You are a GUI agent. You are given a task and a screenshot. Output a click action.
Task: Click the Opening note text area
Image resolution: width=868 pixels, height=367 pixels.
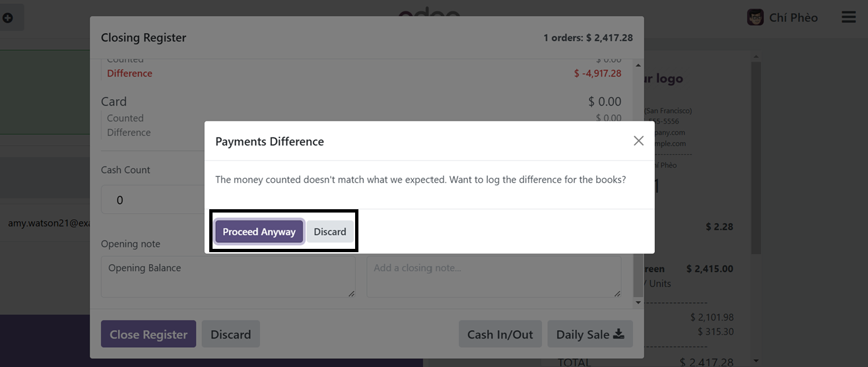pos(228,277)
